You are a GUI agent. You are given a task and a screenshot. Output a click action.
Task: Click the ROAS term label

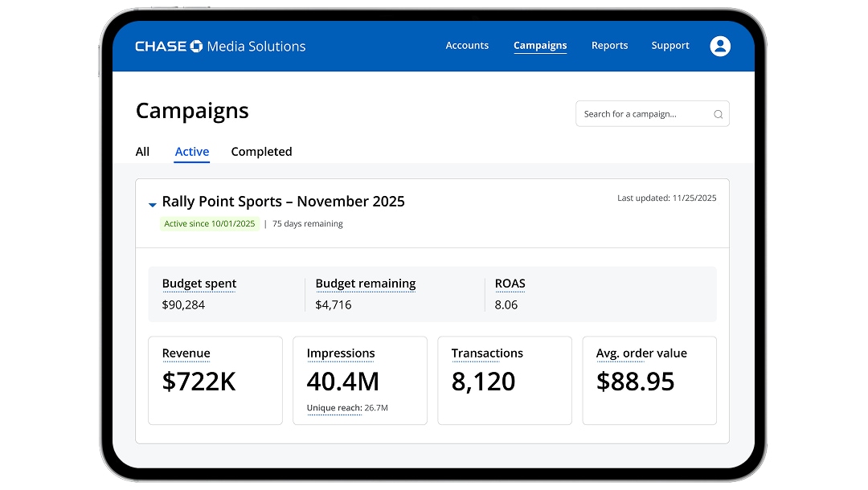click(x=510, y=284)
